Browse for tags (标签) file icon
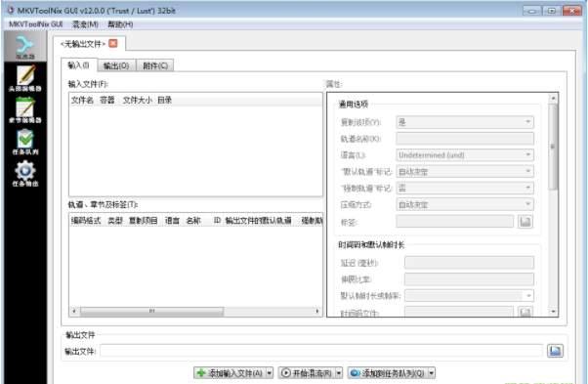Image resolution: width=588 pixels, height=384 pixels. (x=525, y=221)
